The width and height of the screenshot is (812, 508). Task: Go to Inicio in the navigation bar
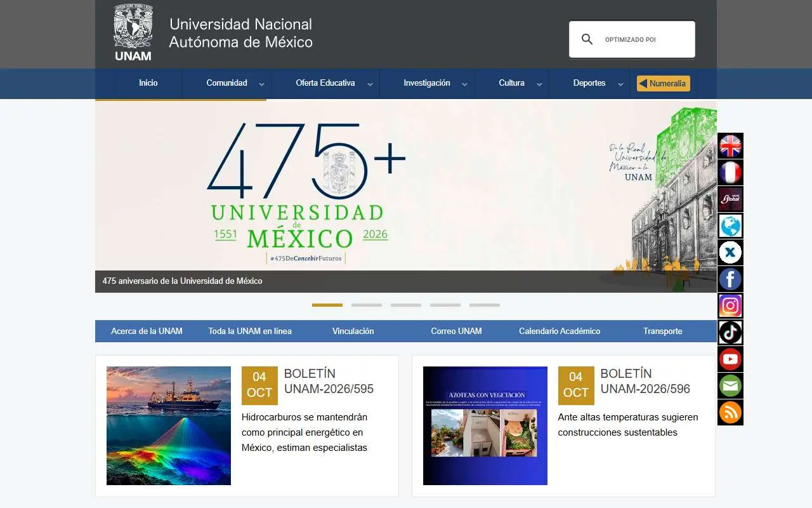[x=148, y=83]
